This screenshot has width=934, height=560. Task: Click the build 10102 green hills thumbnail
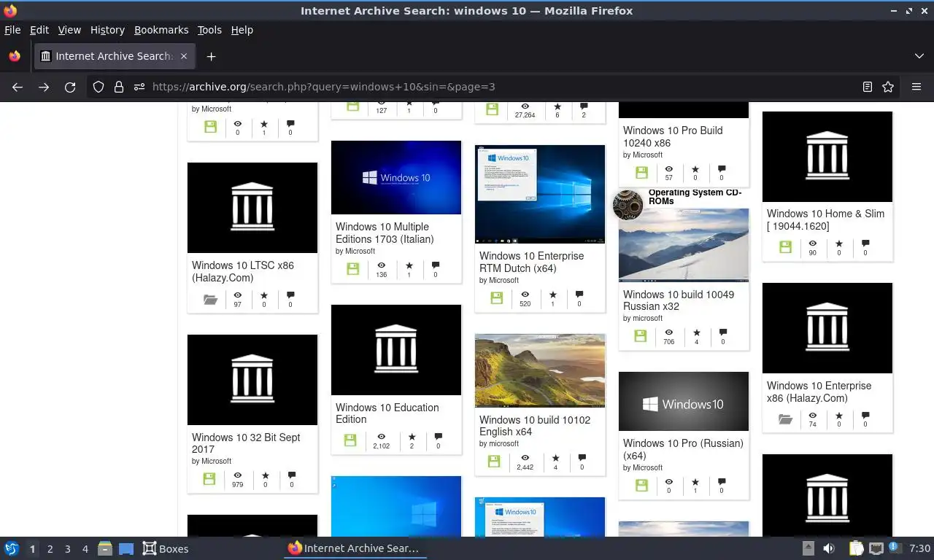click(x=540, y=370)
